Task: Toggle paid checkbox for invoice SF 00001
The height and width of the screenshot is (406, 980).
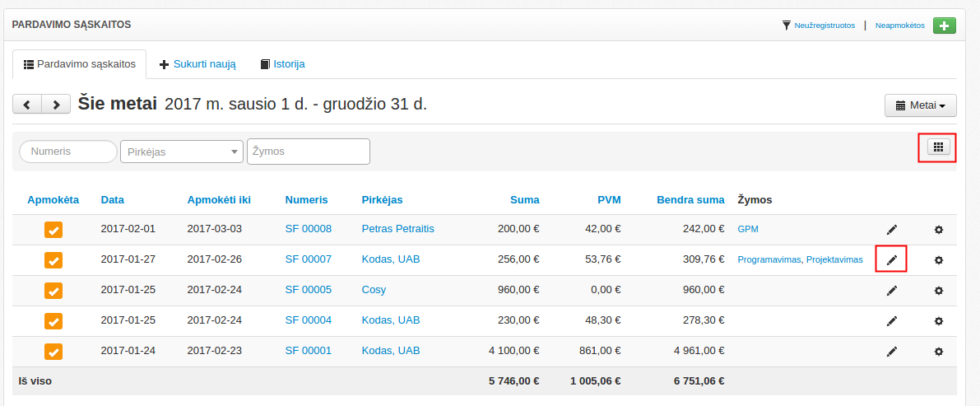Action: 53,352
